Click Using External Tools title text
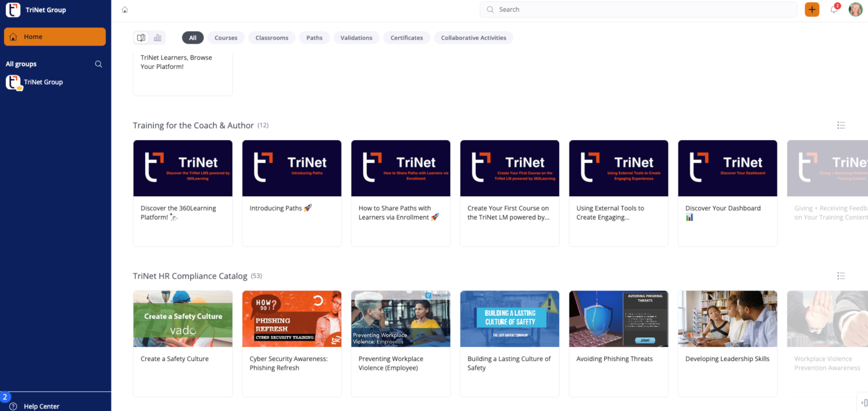 610,213
